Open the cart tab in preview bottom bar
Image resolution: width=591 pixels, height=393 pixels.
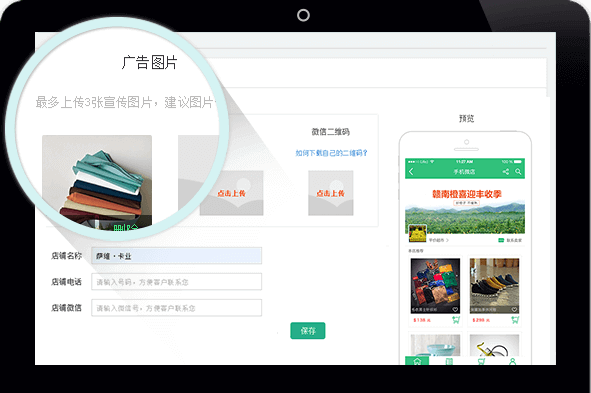coord(481,361)
